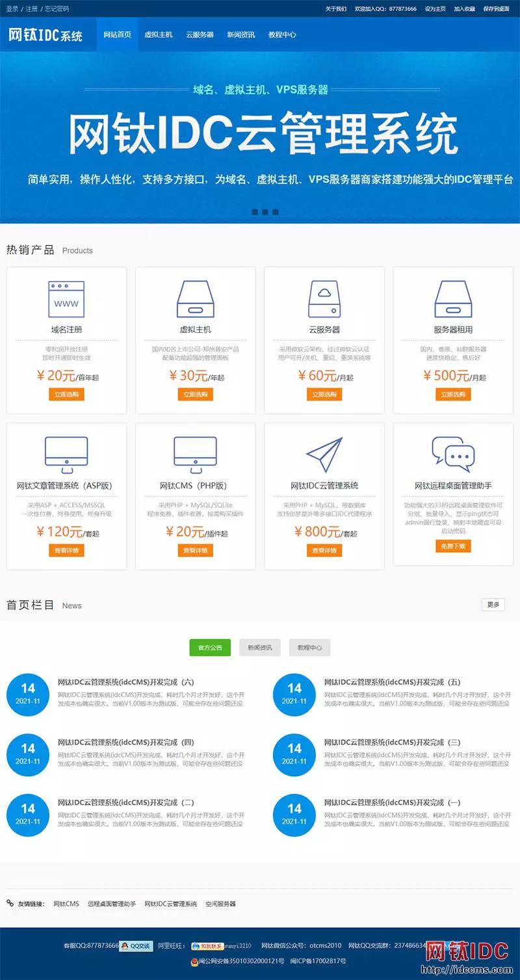Viewport: 520px width, 980px height.
Task: Open the 注册 link at top
Action: coord(32,9)
